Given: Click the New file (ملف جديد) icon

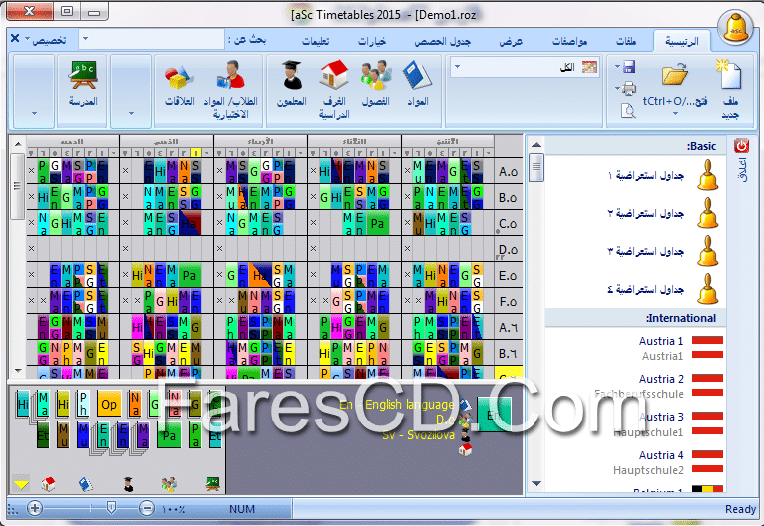Looking at the screenshot, I should [729, 75].
